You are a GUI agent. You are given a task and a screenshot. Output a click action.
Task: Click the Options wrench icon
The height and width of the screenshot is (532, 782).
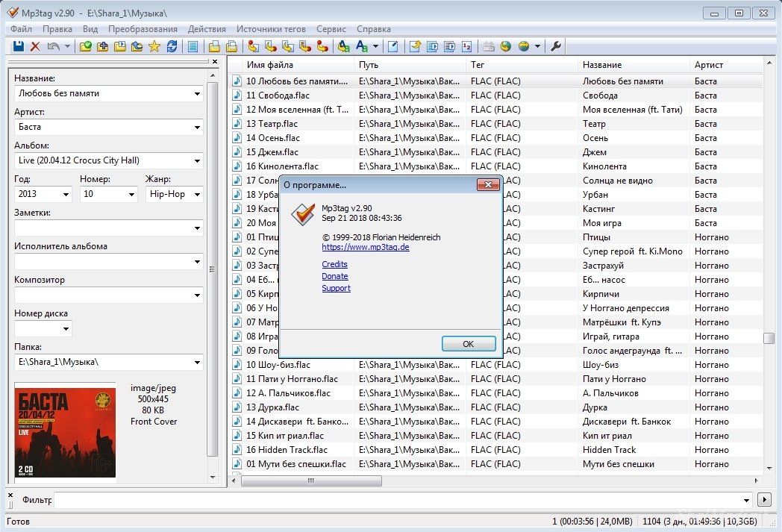click(556, 46)
